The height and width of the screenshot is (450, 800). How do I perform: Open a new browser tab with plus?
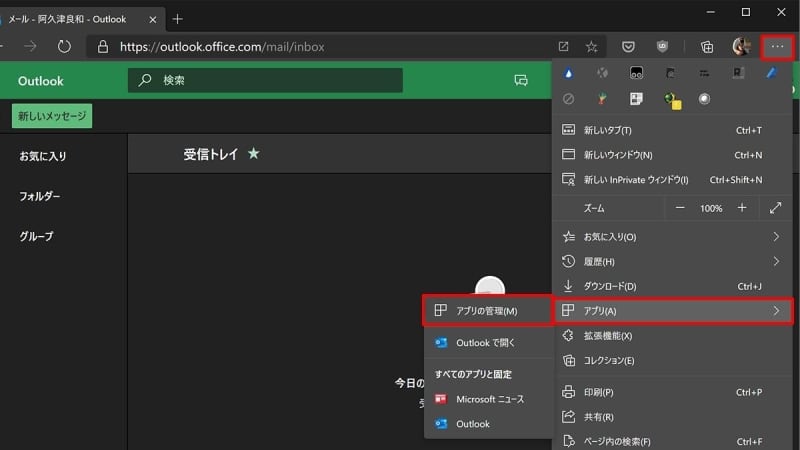tap(178, 19)
